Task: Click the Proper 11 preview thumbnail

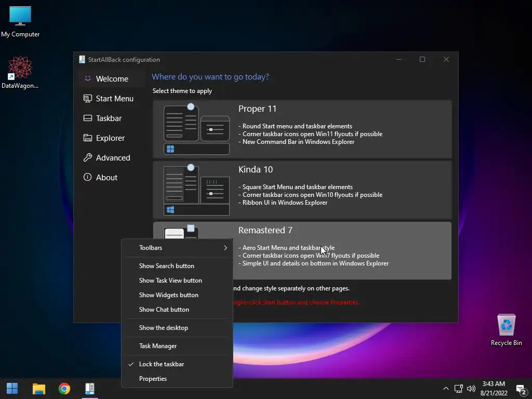Action: tap(196, 129)
